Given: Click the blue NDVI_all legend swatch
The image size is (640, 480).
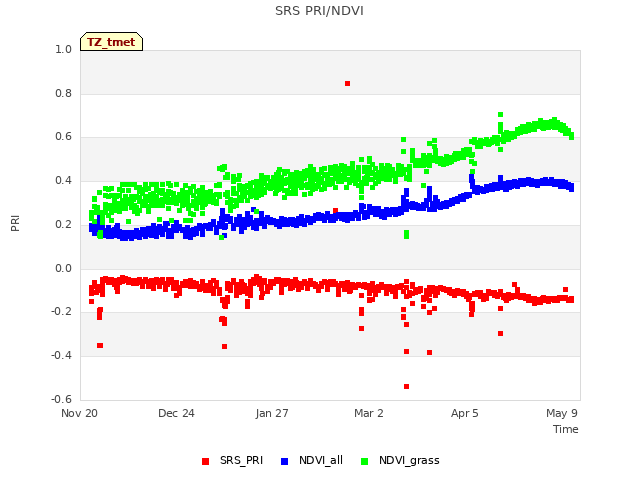Looking at the screenshot, I should tap(284, 461).
